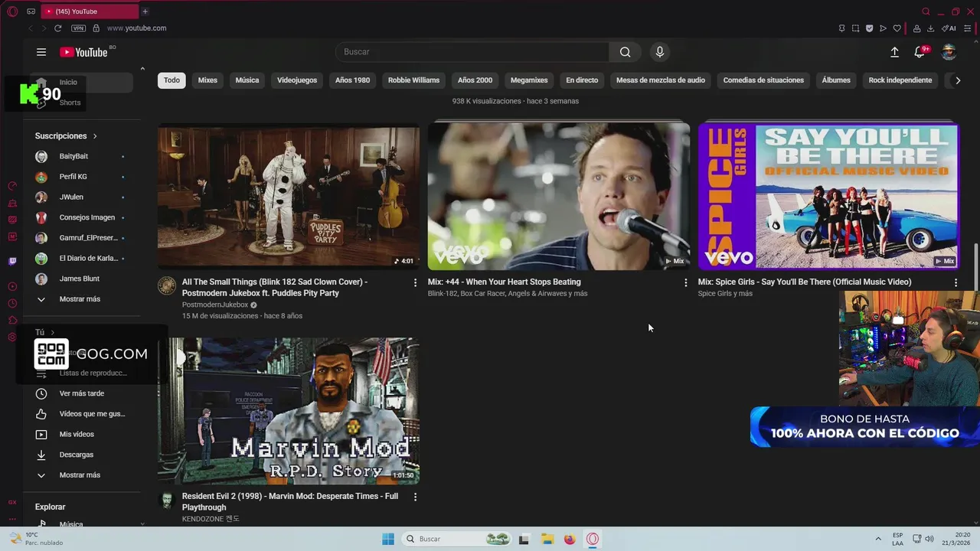
Task: Play the Marvin Mod R.P.D. Story thumbnail
Action: coord(289,411)
